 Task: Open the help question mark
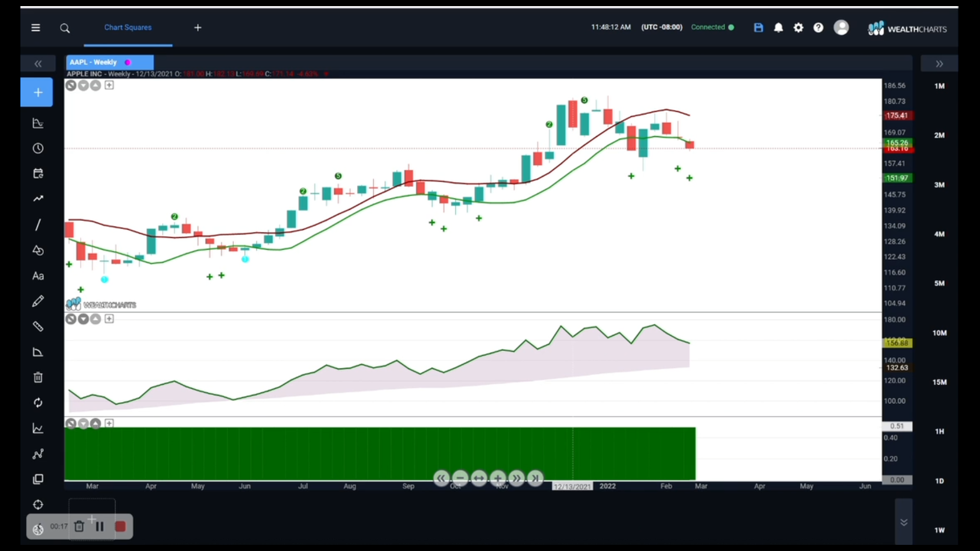tap(818, 28)
